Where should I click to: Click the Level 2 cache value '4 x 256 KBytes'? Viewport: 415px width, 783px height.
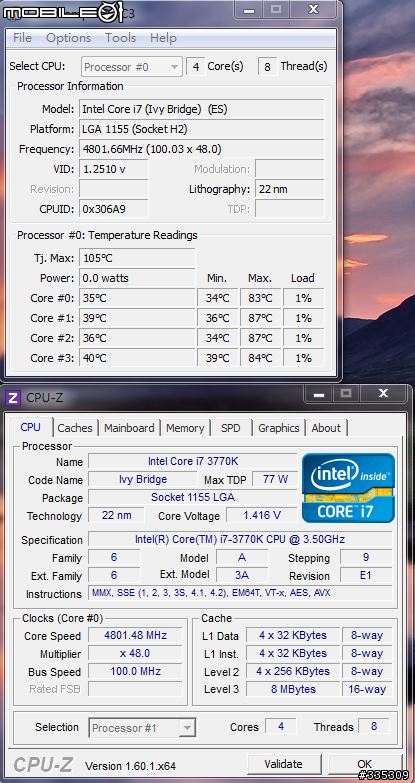coord(293,671)
